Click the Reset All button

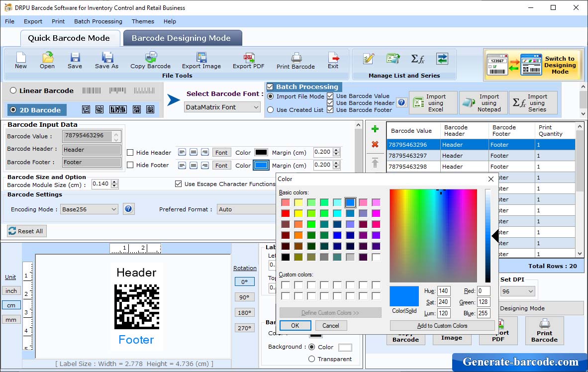[x=26, y=231]
